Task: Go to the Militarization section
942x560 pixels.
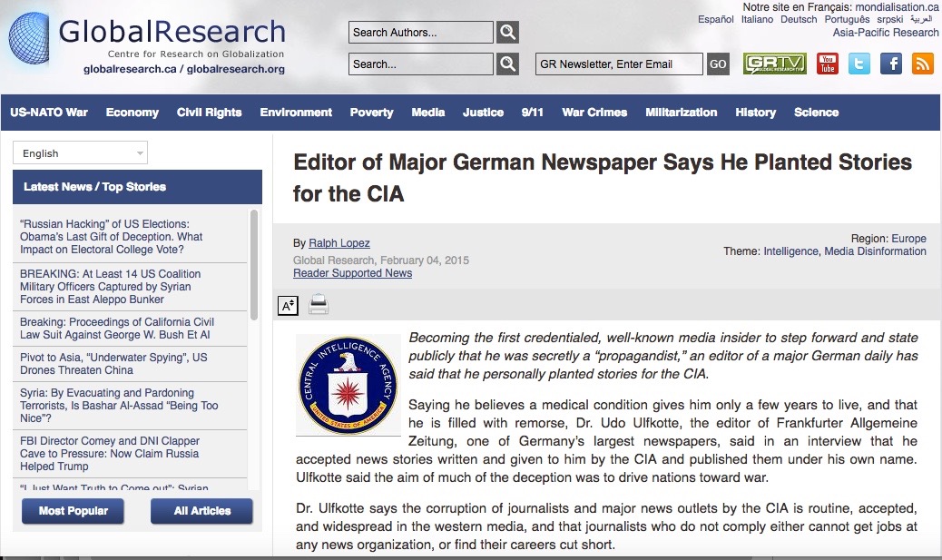Action: pos(681,113)
